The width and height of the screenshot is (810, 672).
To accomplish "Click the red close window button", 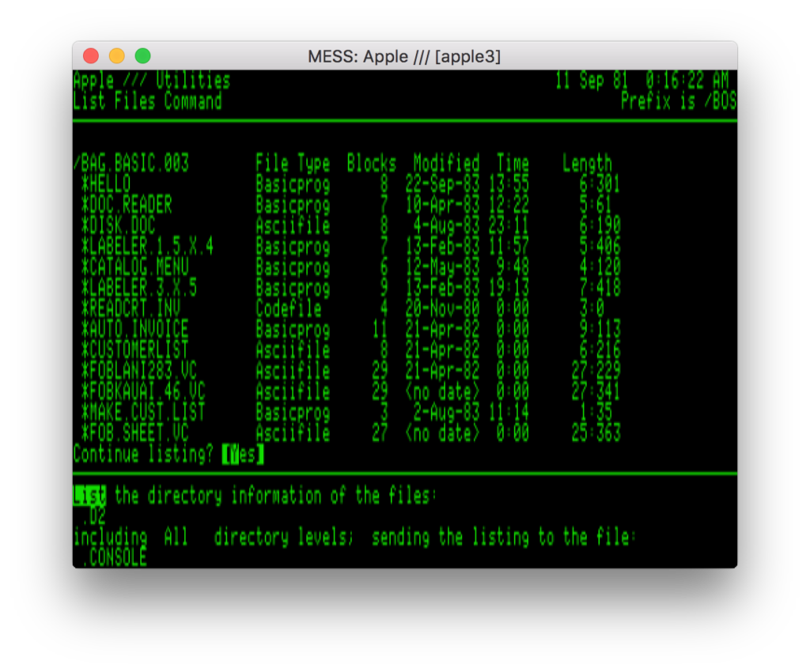I will (91, 56).
